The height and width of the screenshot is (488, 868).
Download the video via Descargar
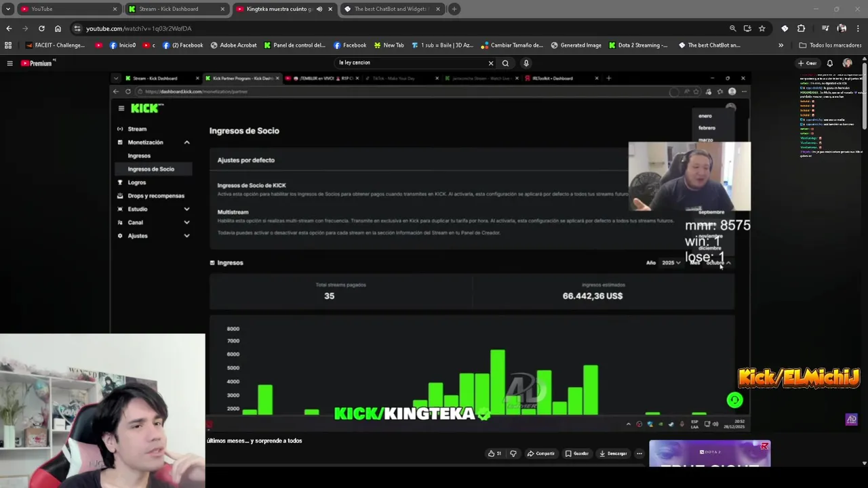coord(613,453)
